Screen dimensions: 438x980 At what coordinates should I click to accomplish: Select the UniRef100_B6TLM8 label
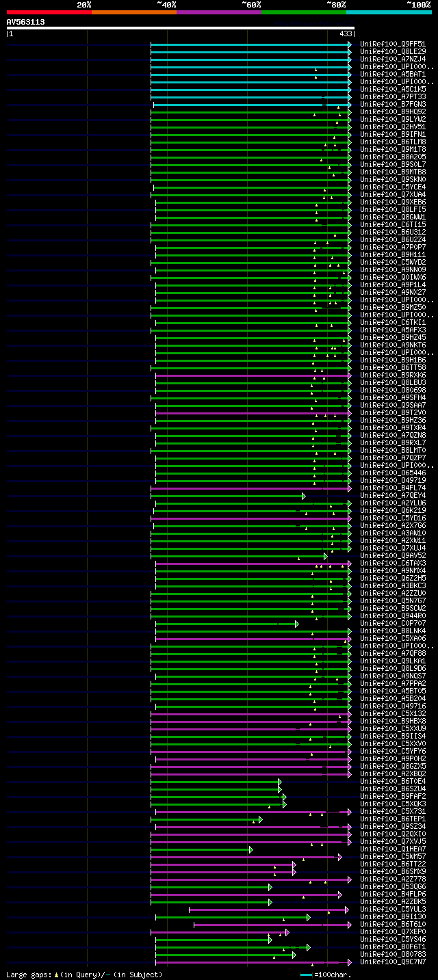coord(393,142)
